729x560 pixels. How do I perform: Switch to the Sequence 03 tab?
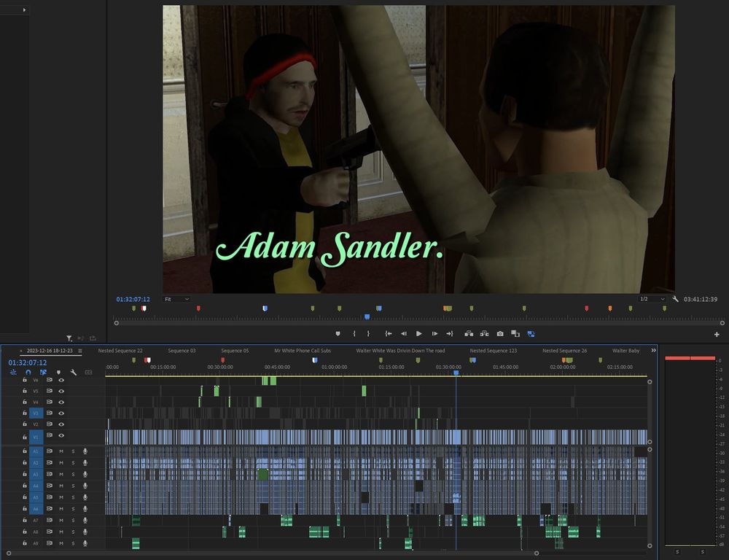point(182,351)
